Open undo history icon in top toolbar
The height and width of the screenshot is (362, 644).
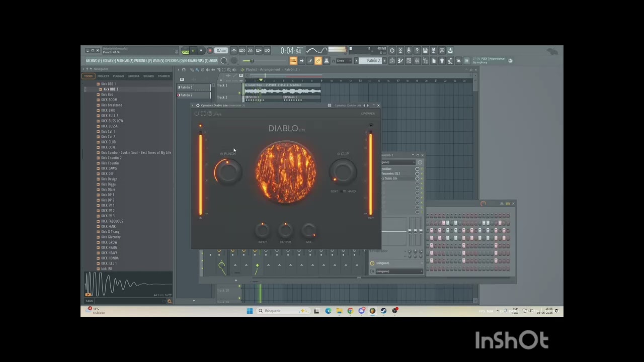click(x=392, y=50)
